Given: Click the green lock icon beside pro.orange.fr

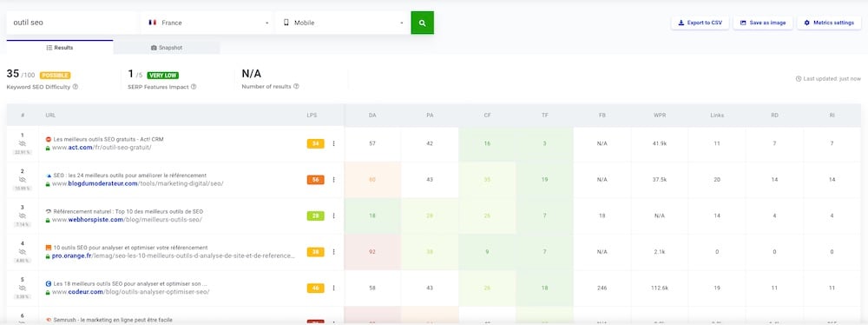Looking at the screenshot, I should click(48, 256).
